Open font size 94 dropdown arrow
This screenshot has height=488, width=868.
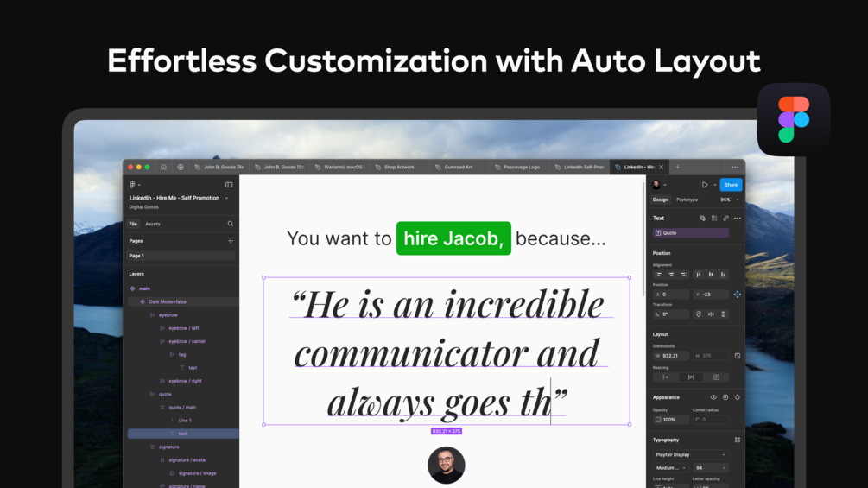724,468
